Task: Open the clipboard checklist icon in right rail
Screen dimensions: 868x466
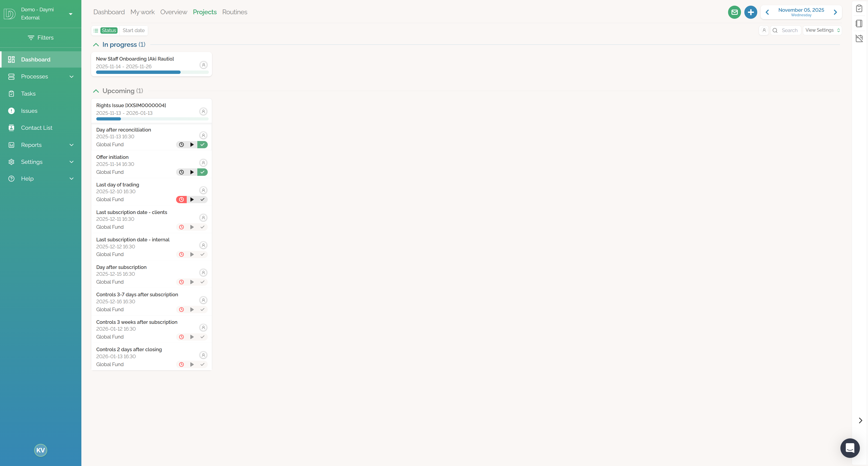Action: (859, 8)
